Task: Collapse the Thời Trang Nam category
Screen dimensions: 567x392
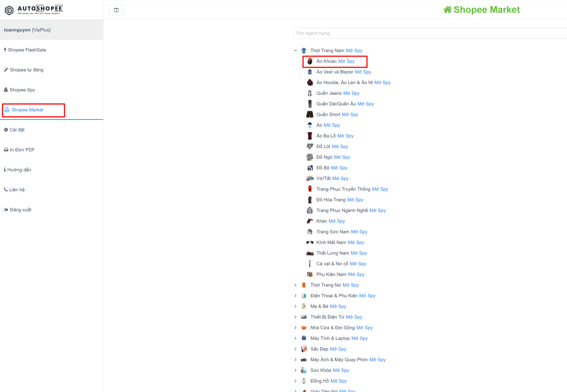Action: pyautogui.click(x=295, y=50)
